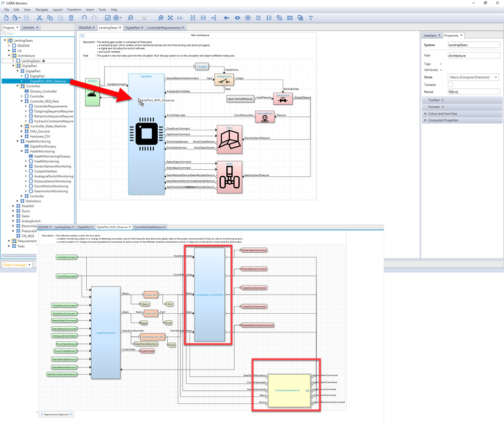
Task: Click the overlapping-windows toolbar icon
Action: click(x=300, y=18)
